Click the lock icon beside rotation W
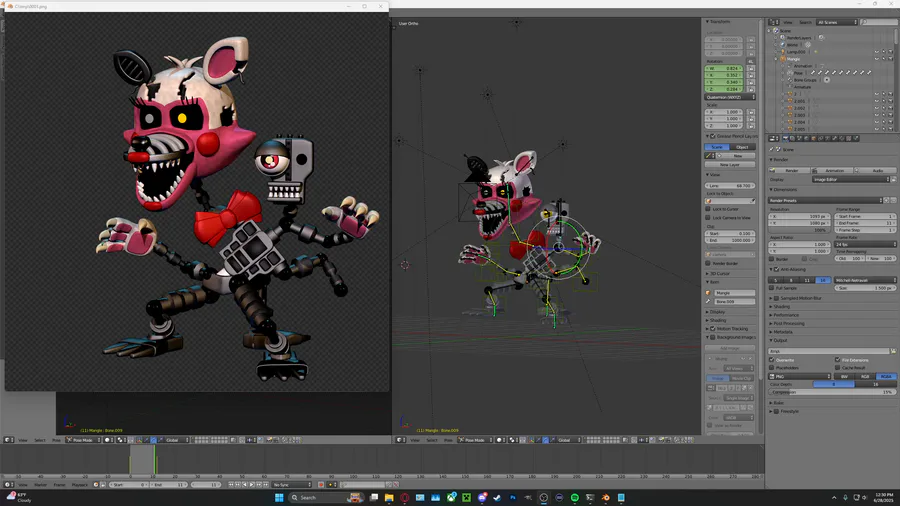900x506 pixels. [751, 68]
